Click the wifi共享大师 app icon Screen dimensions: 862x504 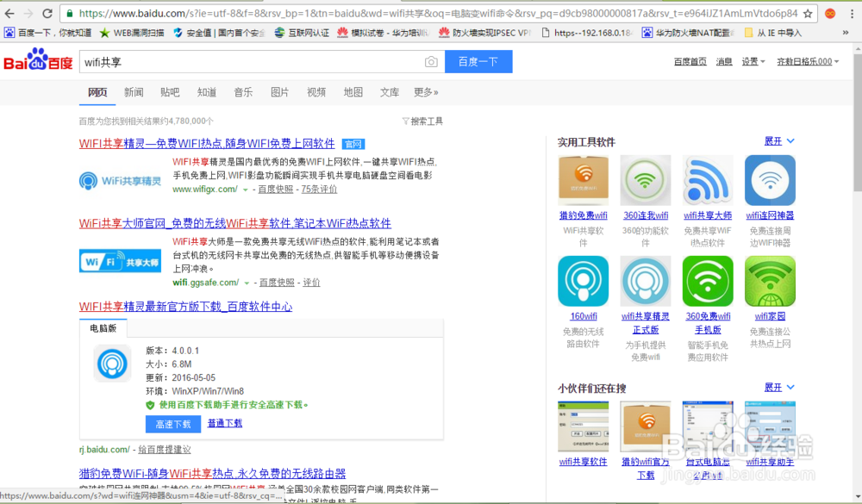(x=708, y=180)
